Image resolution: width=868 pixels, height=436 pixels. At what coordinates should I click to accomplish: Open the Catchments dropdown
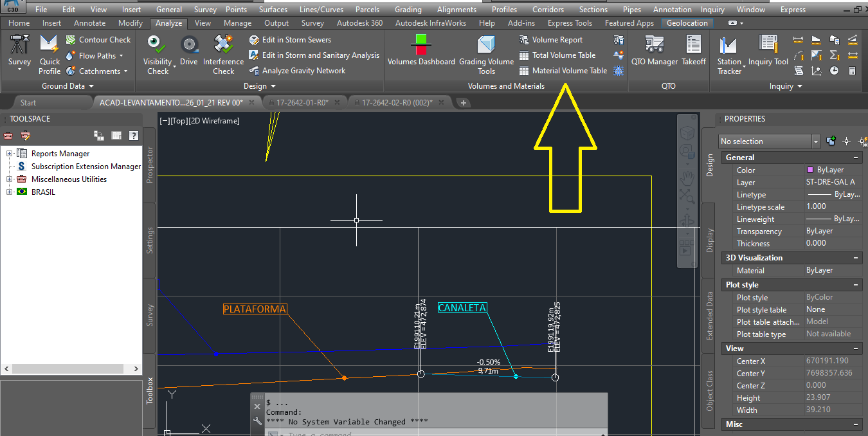click(125, 71)
